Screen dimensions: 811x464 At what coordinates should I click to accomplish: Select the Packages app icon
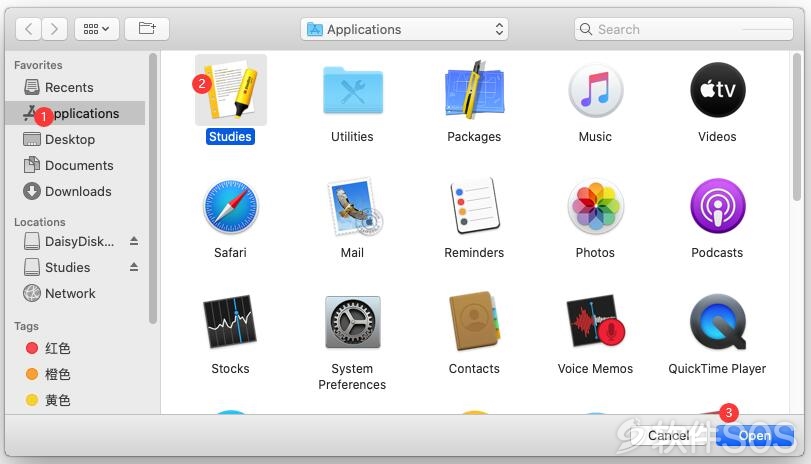point(474,89)
